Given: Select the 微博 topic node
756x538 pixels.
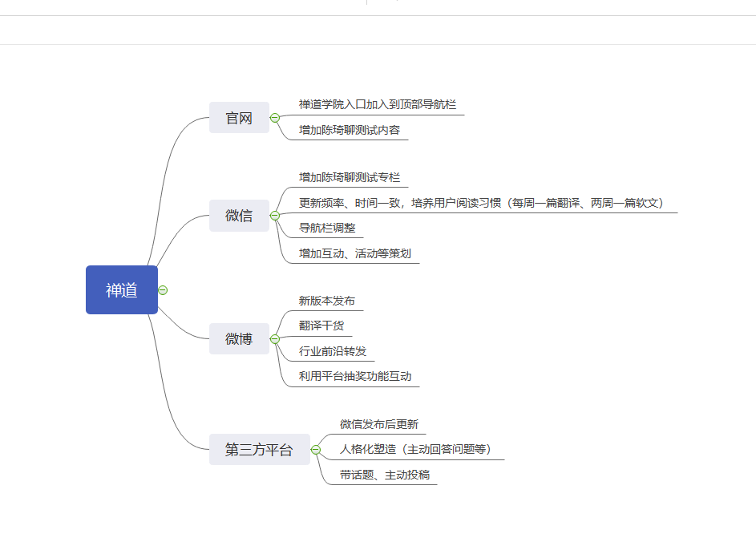Looking at the screenshot, I should point(239,339).
